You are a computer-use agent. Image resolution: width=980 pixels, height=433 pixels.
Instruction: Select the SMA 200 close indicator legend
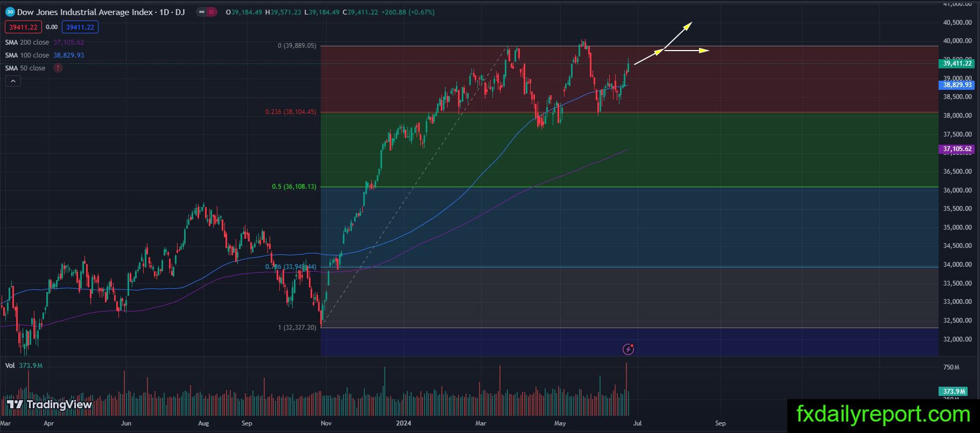tap(27, 42)
